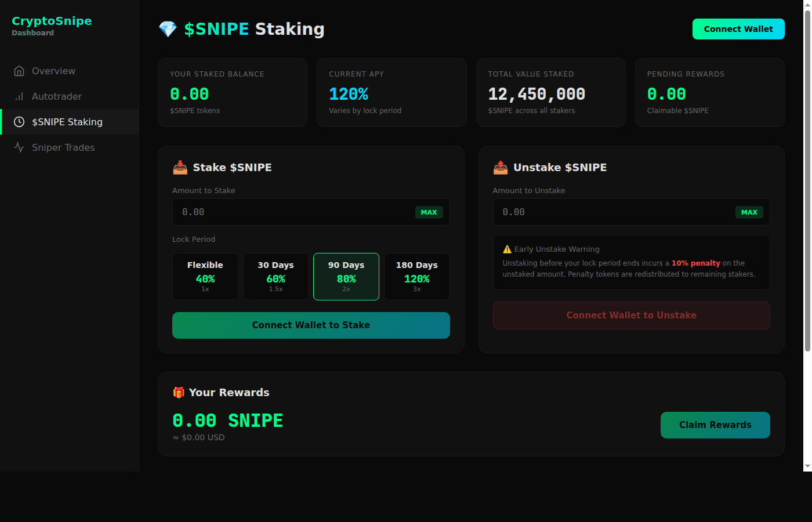This screenshot has width=812, height=522.
Task: Click the tray icon beside Unstake $SNIPE
Action: pos(500,167)
